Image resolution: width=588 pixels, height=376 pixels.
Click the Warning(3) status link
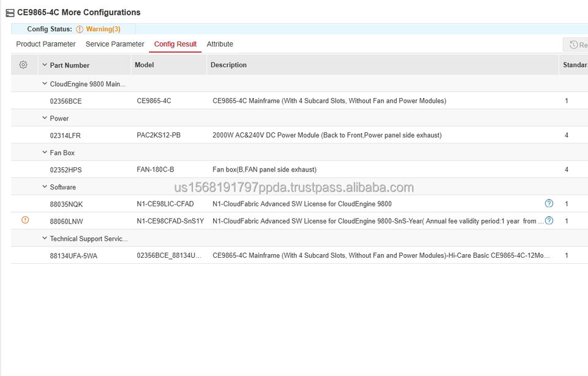[x=103, y=29]
